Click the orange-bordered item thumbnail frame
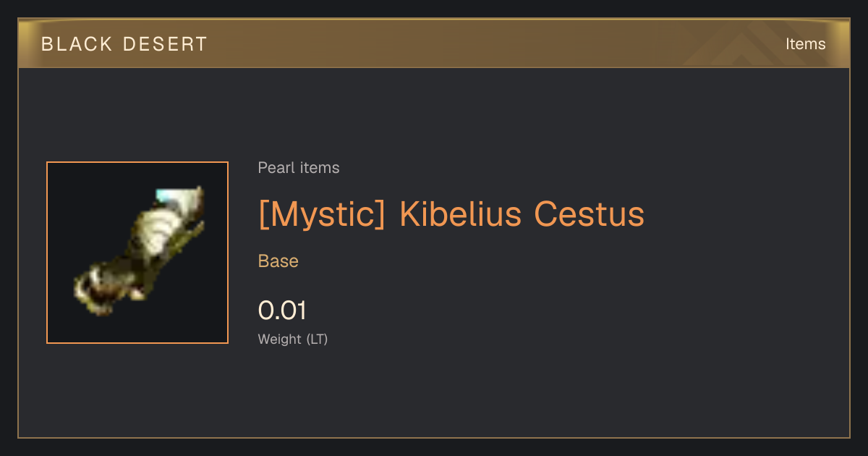The image size is (868, 456). click(x=137, y=253)
